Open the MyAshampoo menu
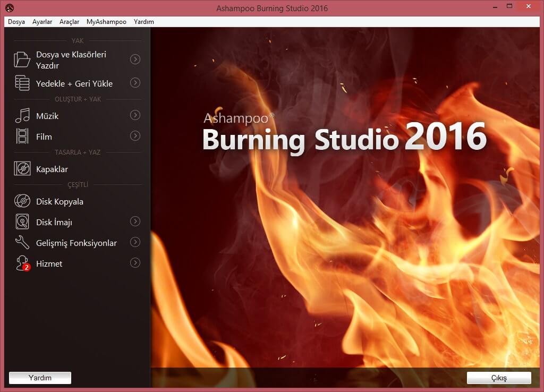 pyautogui.click(x=106, y=22)
